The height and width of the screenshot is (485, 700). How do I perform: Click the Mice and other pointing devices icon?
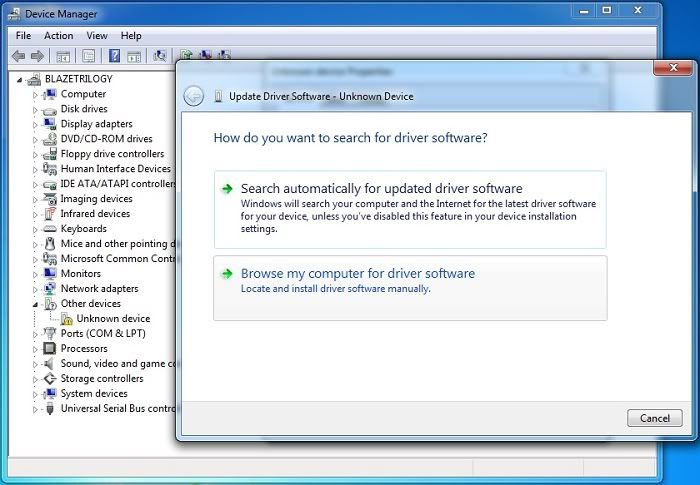pos(50,244)
